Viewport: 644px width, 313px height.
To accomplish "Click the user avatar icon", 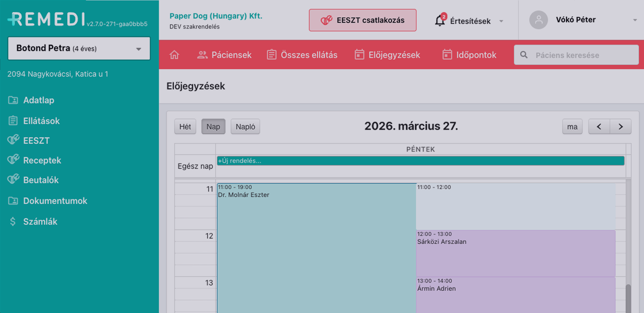I will click(x=538, y=20).
